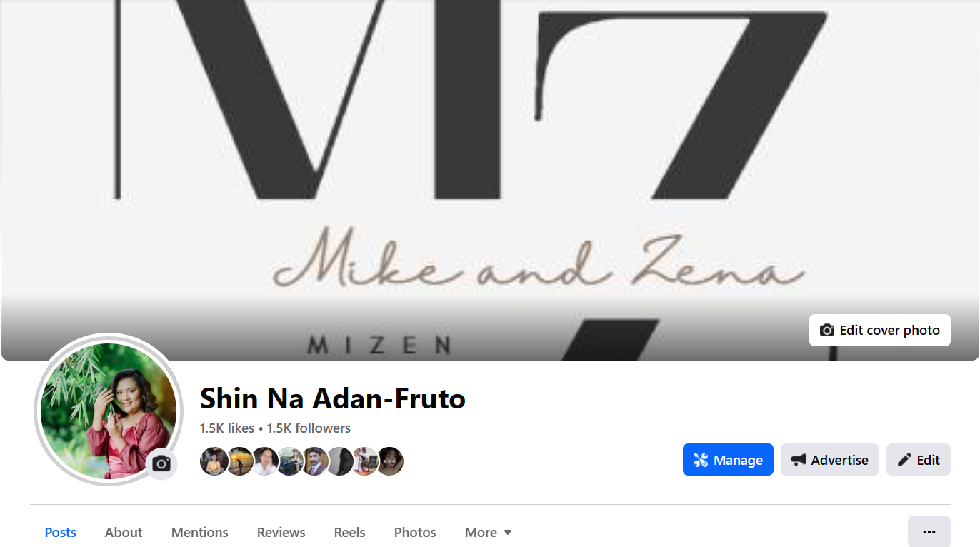Click the megaphone icon on Advertise

point(799,460)
